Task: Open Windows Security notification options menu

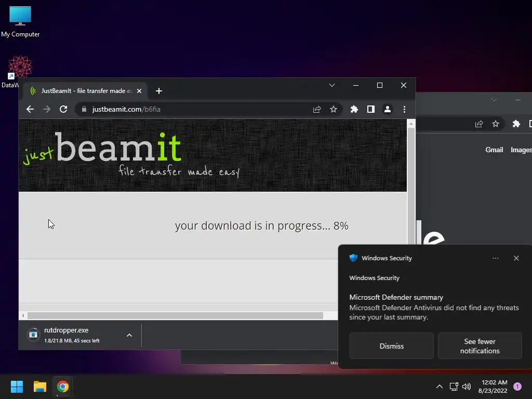Action: (x=495, y=258)
